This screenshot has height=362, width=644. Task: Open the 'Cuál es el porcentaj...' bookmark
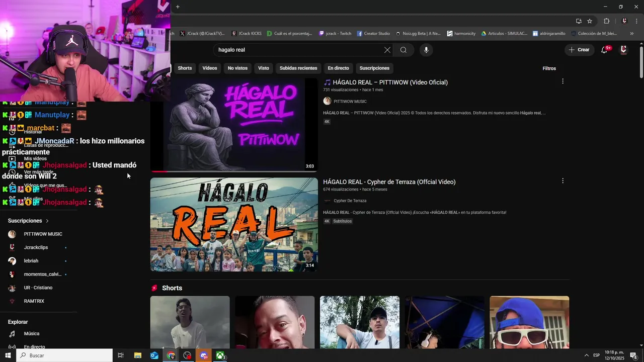[x=290, y=34]
